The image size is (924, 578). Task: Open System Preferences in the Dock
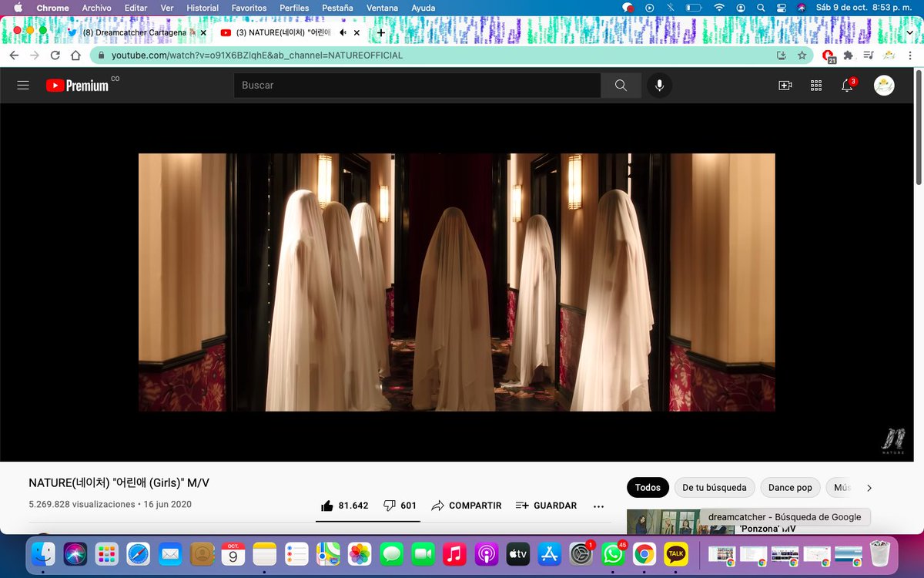[581, 553]
